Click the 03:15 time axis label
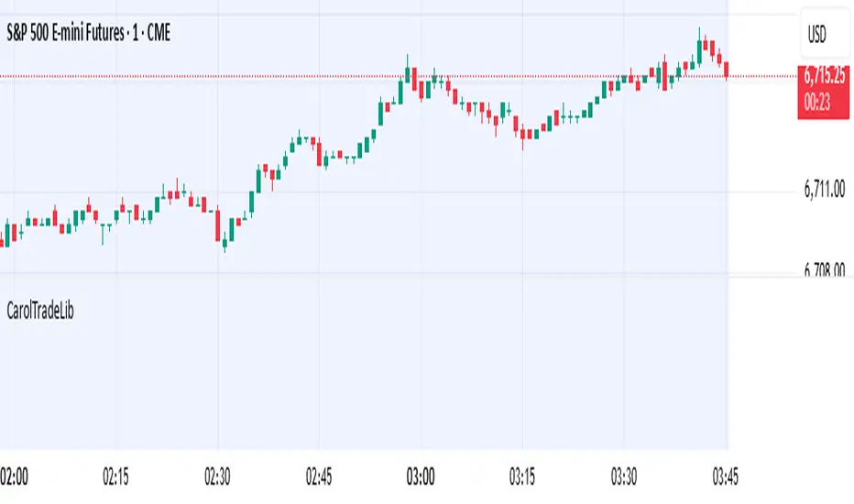The width and height of the screenshot is (854, 504). click(522, 477)
